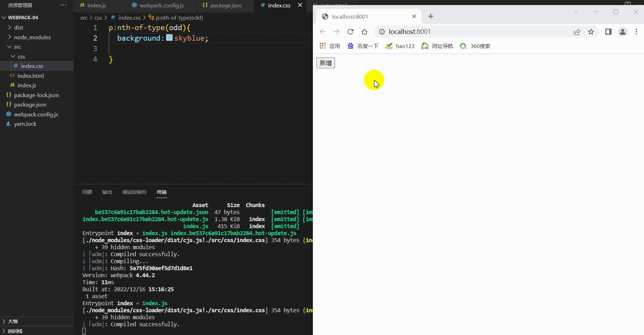Click the 新增 button on the page

[x=326, y=63]
